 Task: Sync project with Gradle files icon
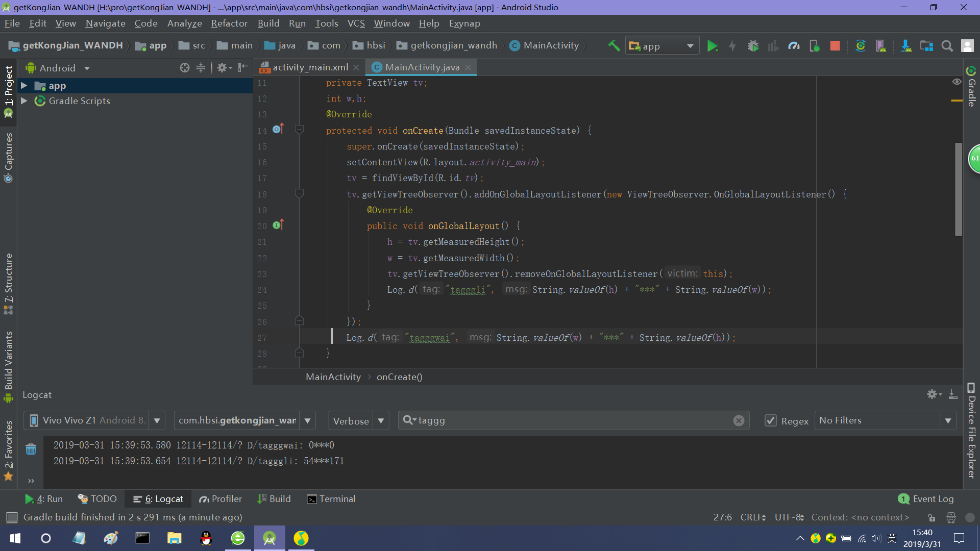(861, 46)
